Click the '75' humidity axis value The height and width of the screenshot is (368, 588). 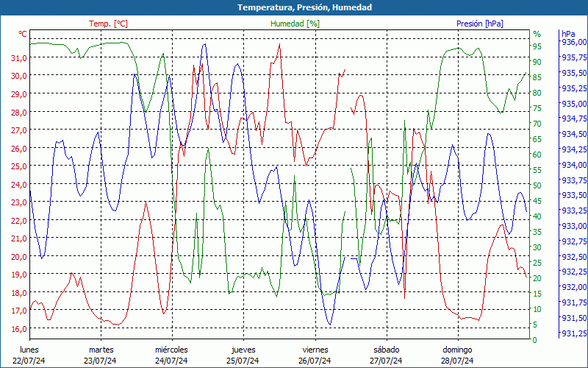tap(537, 108)
